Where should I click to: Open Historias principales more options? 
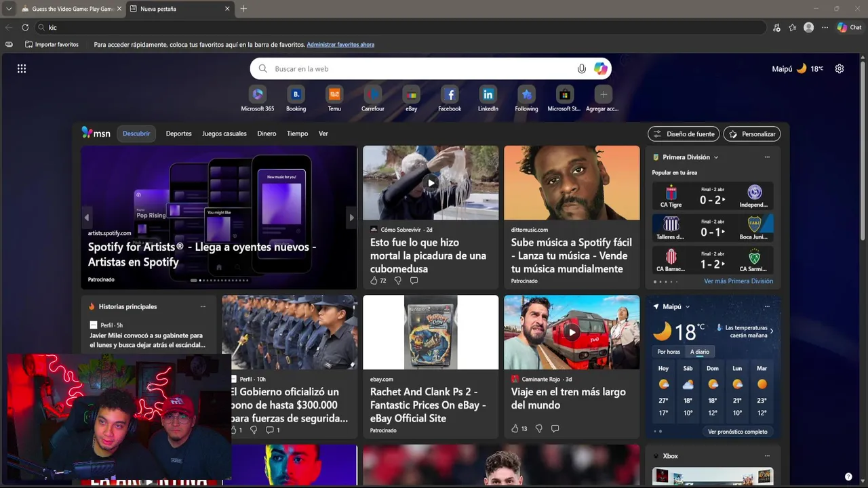pyautogui.click(x=202, y=306)
